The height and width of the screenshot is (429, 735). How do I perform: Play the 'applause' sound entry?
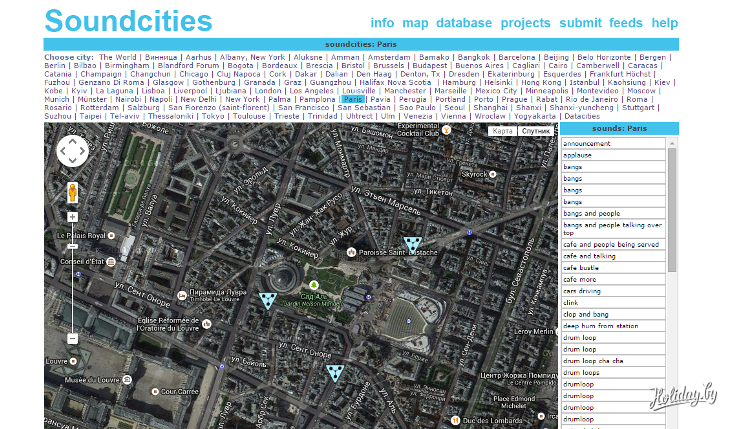(x=577, y=155)
